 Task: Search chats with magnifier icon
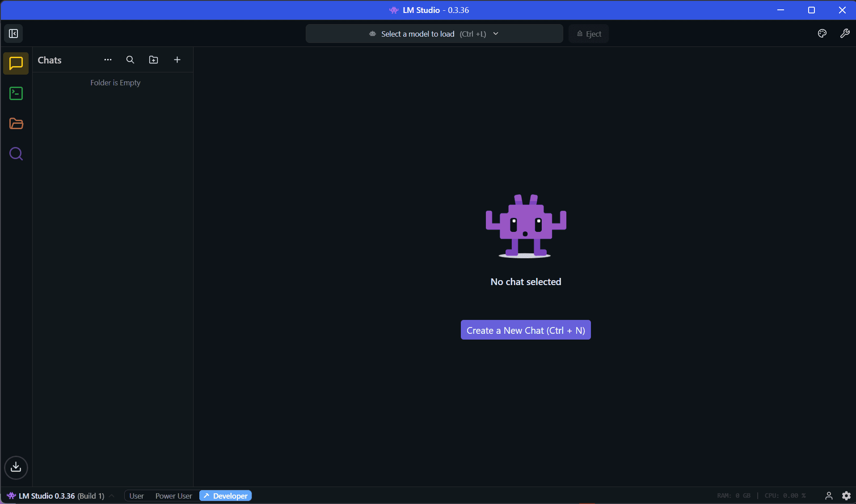click(x=130, y=60)
